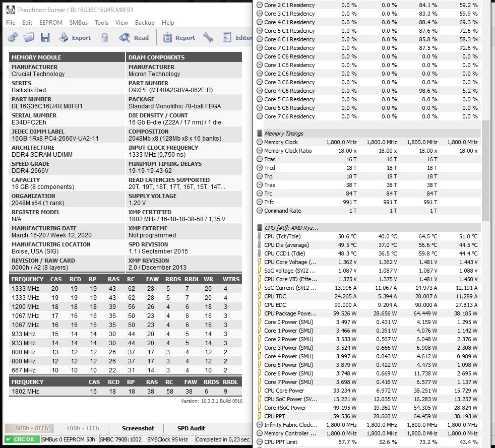Click the CPU EDC lightning icon
This screenshot has width=495, height=448.
(x=260, y=304)
